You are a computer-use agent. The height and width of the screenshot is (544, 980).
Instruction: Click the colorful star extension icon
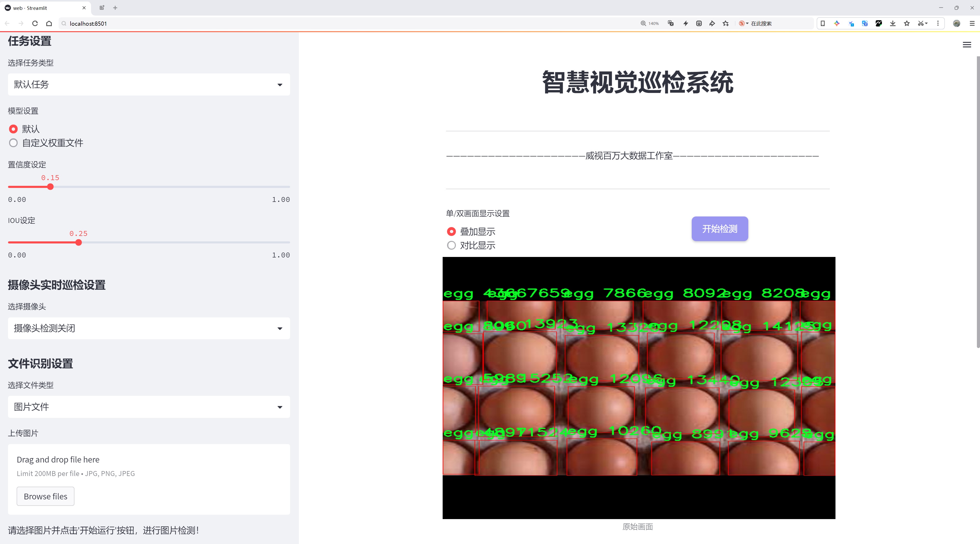(x=837, y=24)
